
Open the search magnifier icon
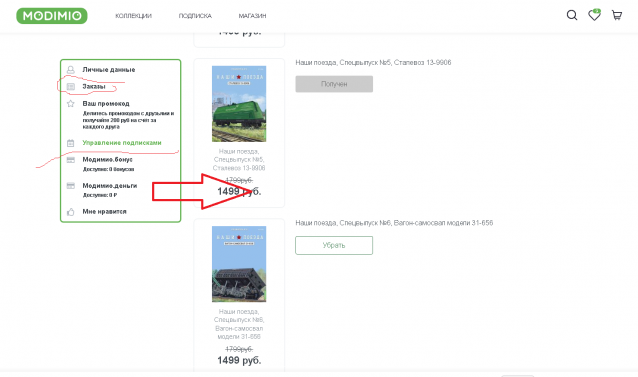coord(572,15)
